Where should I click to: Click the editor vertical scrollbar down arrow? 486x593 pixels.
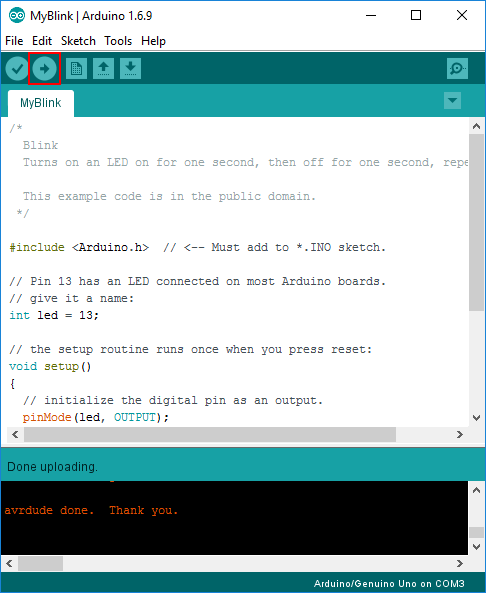(477, 418)
